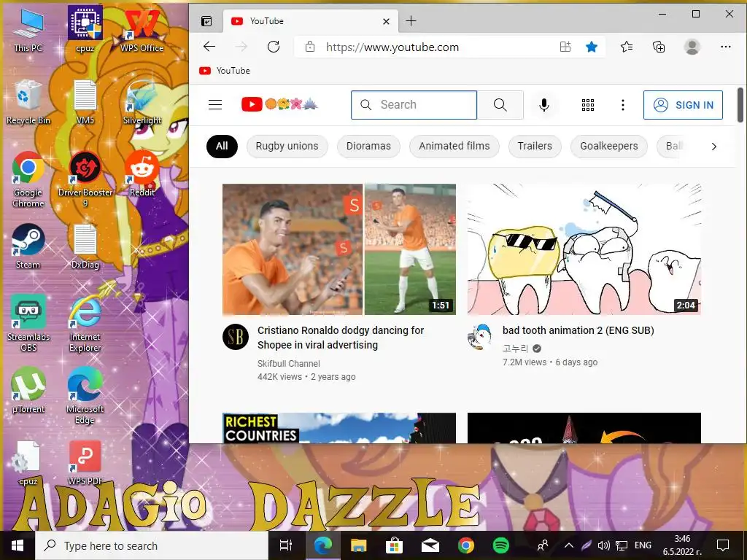Open YouTube settings three-dot menu
Viewport: 747px width, 560px height.
pyautogui.click(x=623, y=105)
